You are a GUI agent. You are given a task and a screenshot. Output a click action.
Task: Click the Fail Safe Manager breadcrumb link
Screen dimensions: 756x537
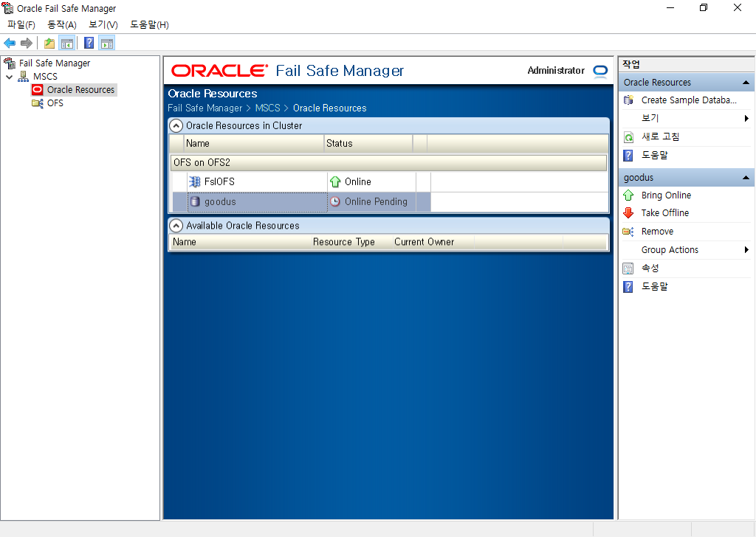coord(205,108)
